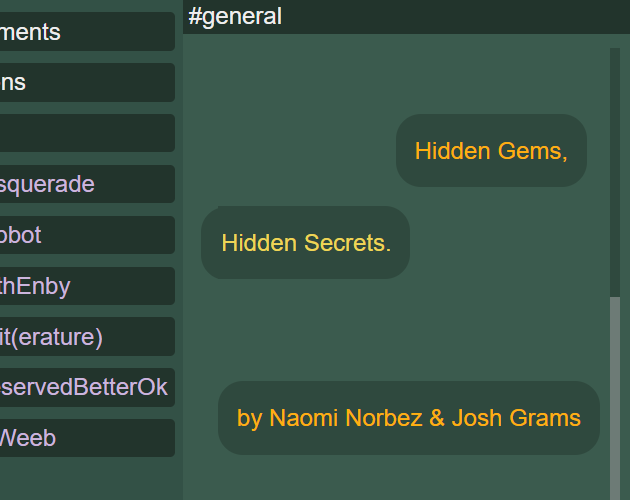
Task: Select the sidebar item ending in 'ns'
Action: click(87, 82)
